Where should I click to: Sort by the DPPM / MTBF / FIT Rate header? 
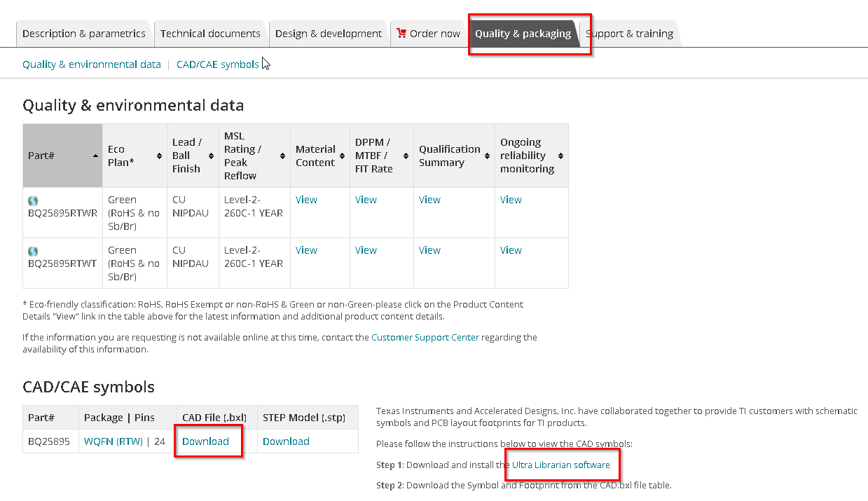coord(405,156)
